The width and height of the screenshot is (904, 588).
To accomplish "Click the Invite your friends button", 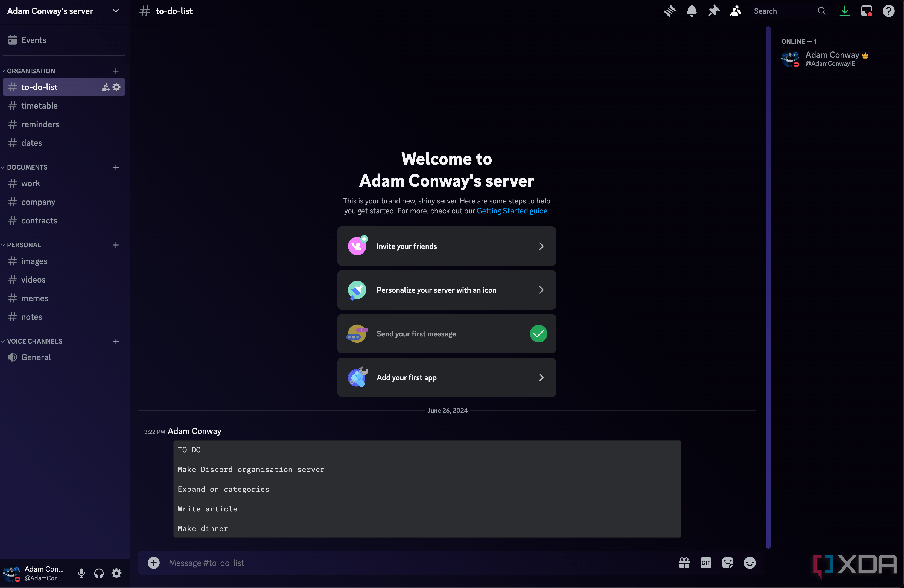I will tap(447, 246).
